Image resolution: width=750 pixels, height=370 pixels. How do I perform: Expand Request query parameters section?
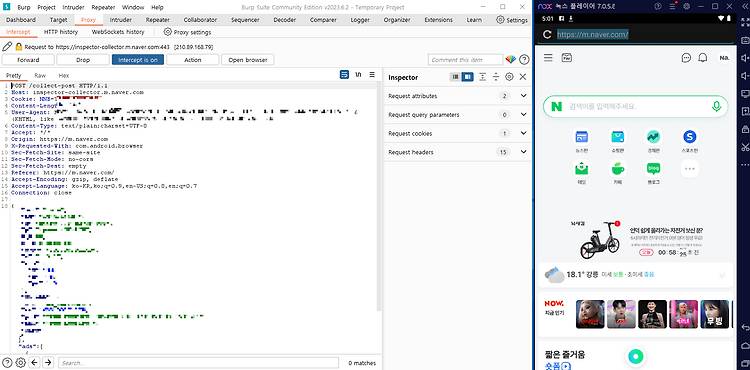[x=458, y=115]
